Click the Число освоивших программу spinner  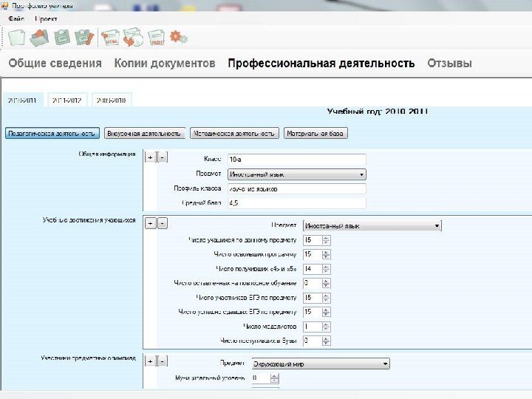point(316,254)
